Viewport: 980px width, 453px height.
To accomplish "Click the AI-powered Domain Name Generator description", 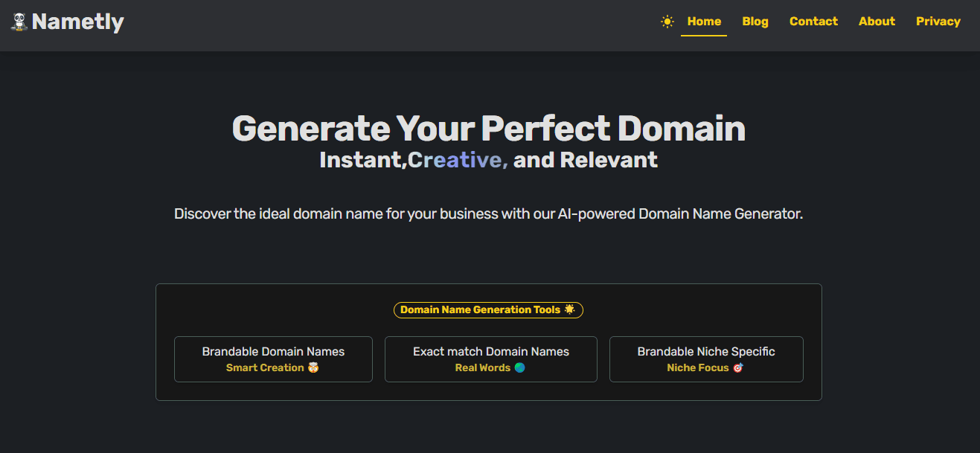I will pyautogui.click(x=489, y=214).
